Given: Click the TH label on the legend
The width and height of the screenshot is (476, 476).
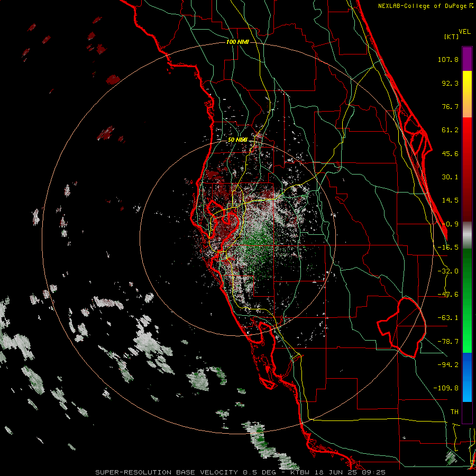Looking at the screenshot, I should coord(454,412).
